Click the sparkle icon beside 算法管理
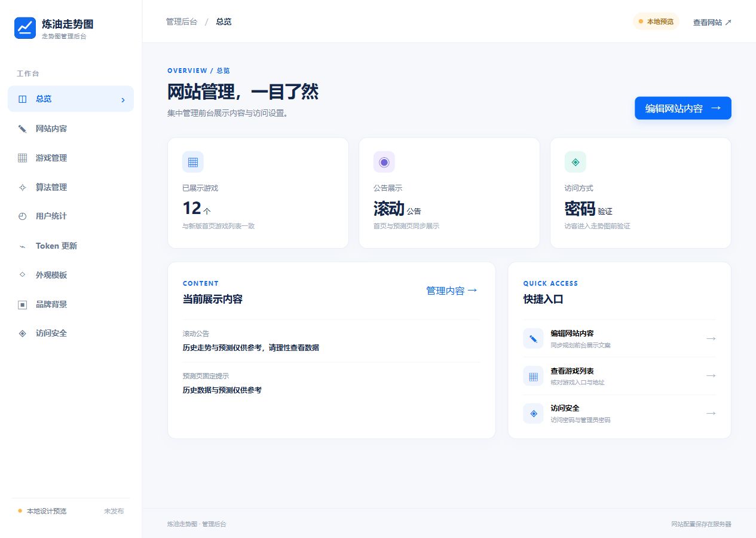Viewport: 756px width, 538px height. [23, 187]
